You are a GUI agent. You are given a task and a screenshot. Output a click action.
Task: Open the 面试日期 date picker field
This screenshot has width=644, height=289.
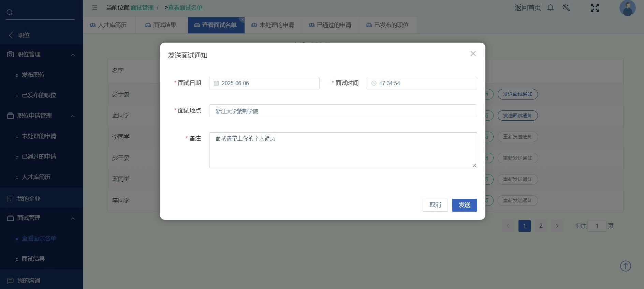pyautogui.click(x=264, y=83)
